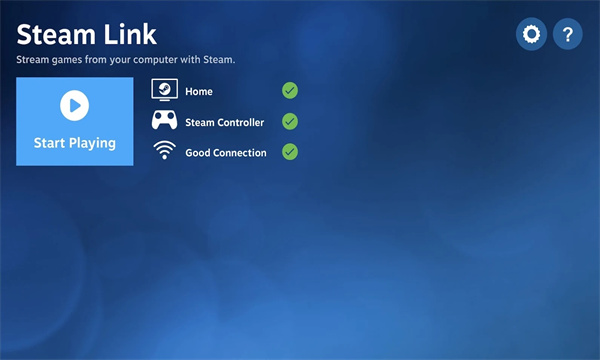Image resolution: width=600 pixels, height=360 pixels.
Task: Click the white play circle icon
Action: [x=75, y=105]
